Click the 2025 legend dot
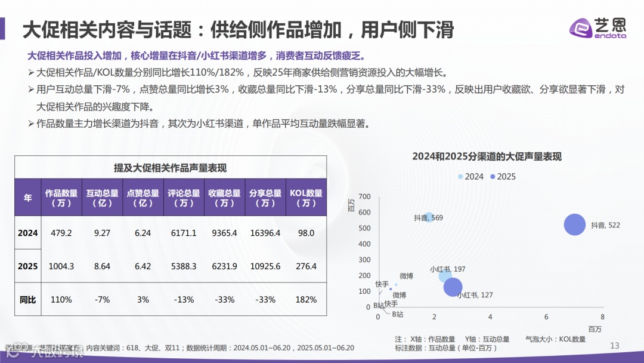The width and height of the screenshot is (644, 363). 493,177
